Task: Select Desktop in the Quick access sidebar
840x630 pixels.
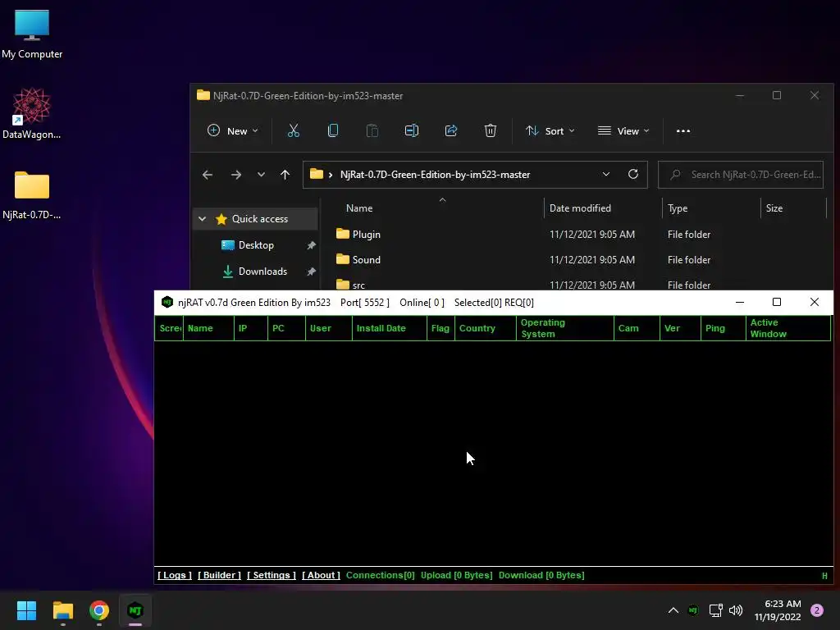Action: pos(256,244)
